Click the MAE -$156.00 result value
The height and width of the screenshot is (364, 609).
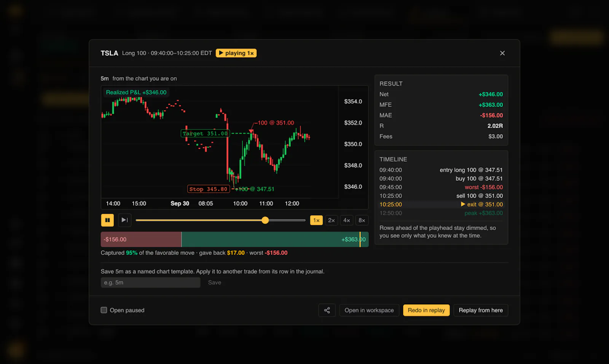(x=491, y=116)
